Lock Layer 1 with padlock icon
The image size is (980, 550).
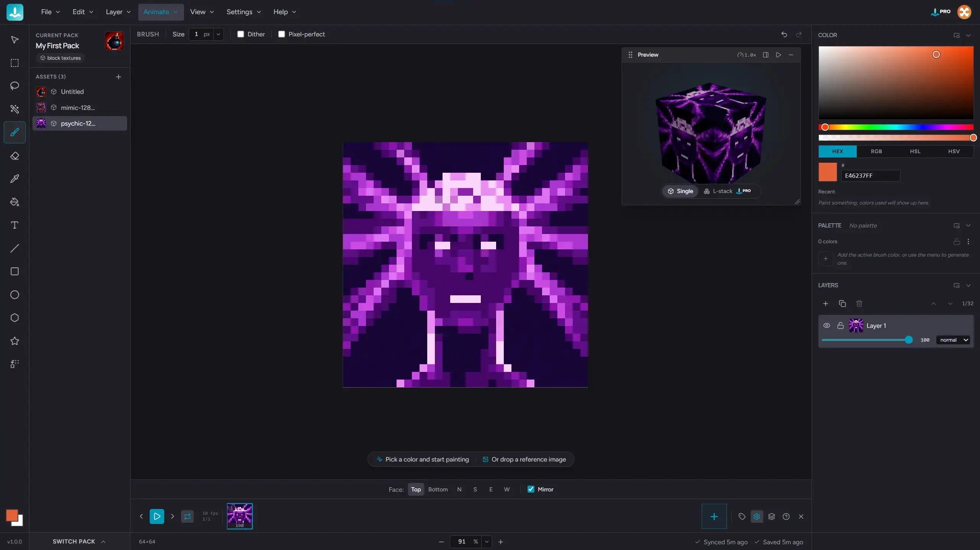tap(840, 326)
